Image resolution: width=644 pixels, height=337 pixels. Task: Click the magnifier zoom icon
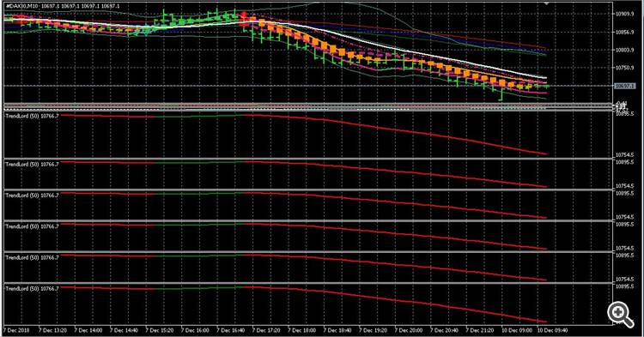point(620,315)
